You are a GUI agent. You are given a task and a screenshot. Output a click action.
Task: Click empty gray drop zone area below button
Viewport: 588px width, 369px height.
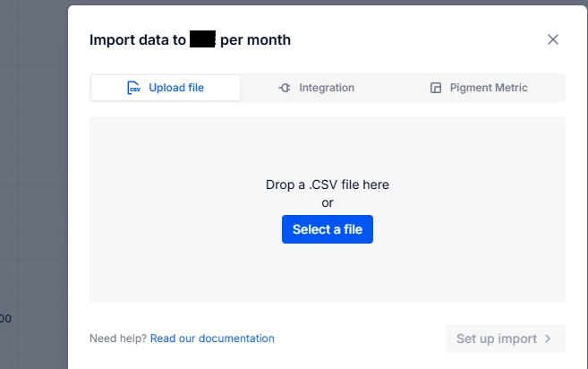[328, 274]
